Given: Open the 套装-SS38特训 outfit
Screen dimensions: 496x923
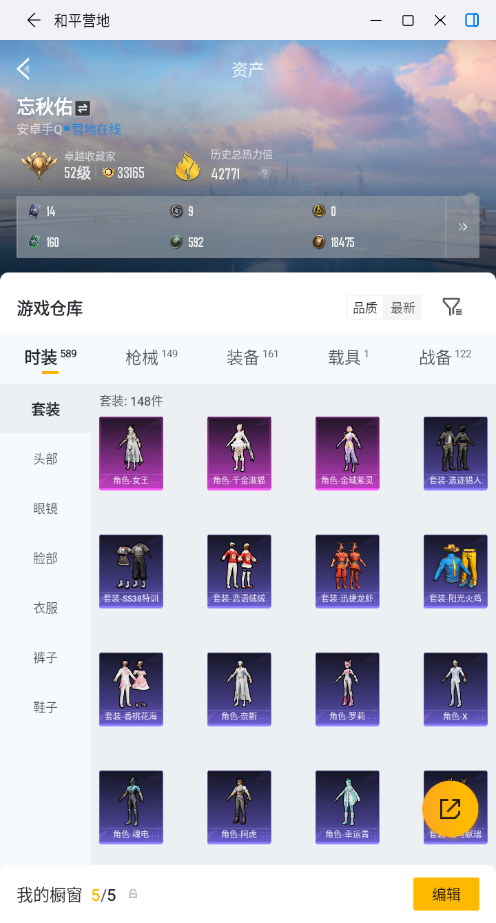Looking at the screenshot, I should click(131, 572).
